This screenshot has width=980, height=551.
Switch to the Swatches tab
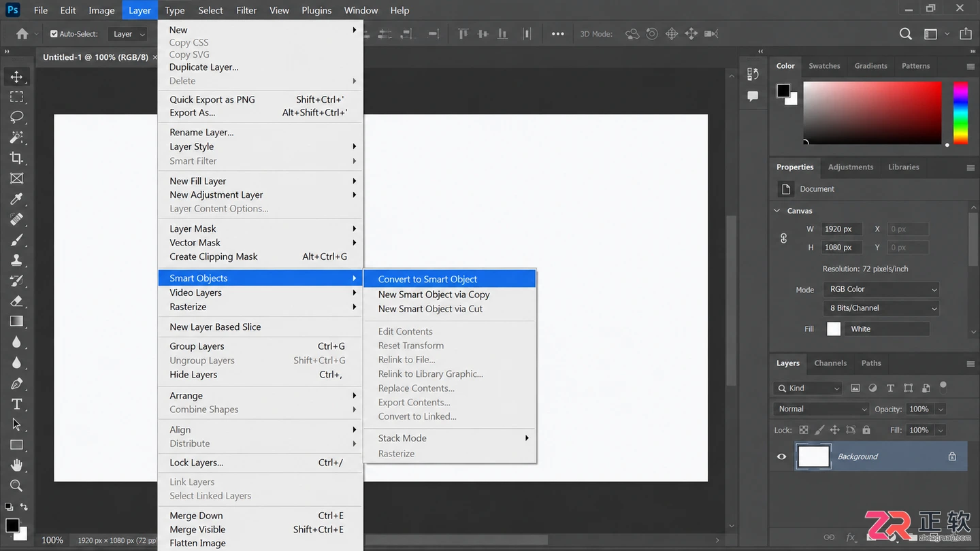824,66
